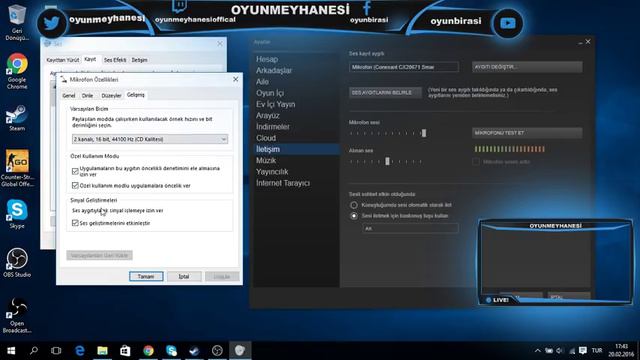Launch Counter-Strike Global Offensive shortcut

pos(17,168)
